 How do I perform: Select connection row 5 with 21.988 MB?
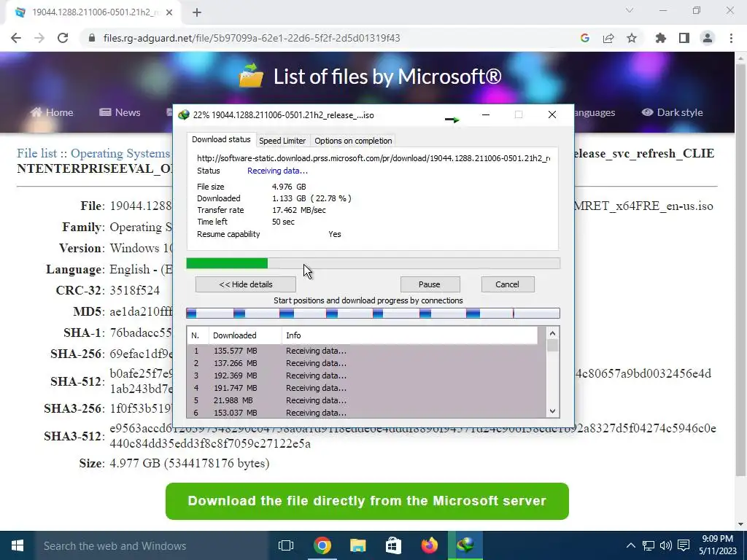coord(366,400)
